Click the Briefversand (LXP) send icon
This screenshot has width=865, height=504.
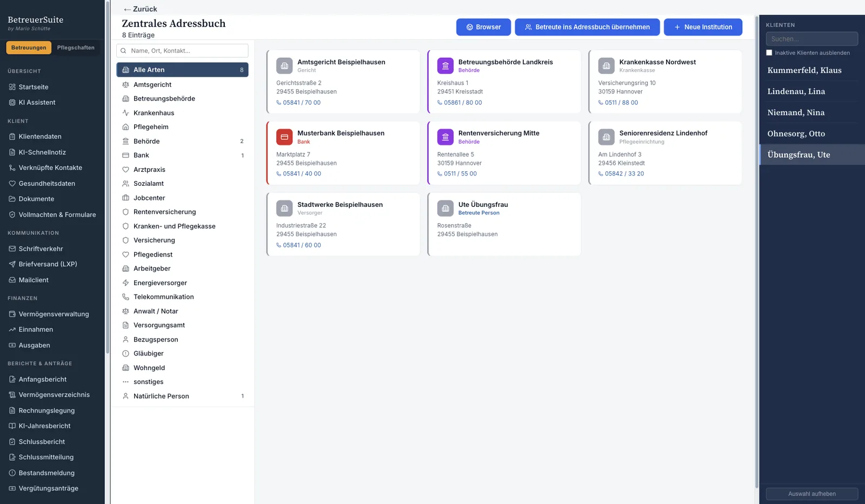12,264
